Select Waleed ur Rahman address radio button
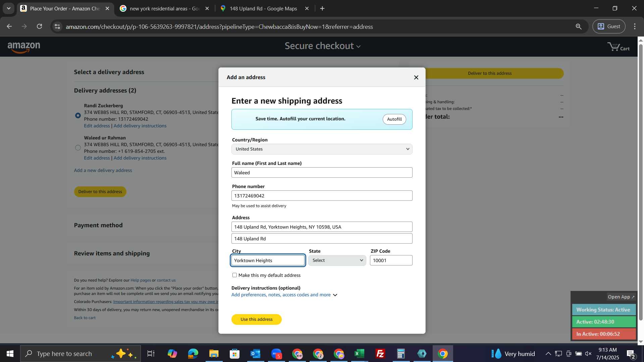The image size is (644, 362). 78,148
